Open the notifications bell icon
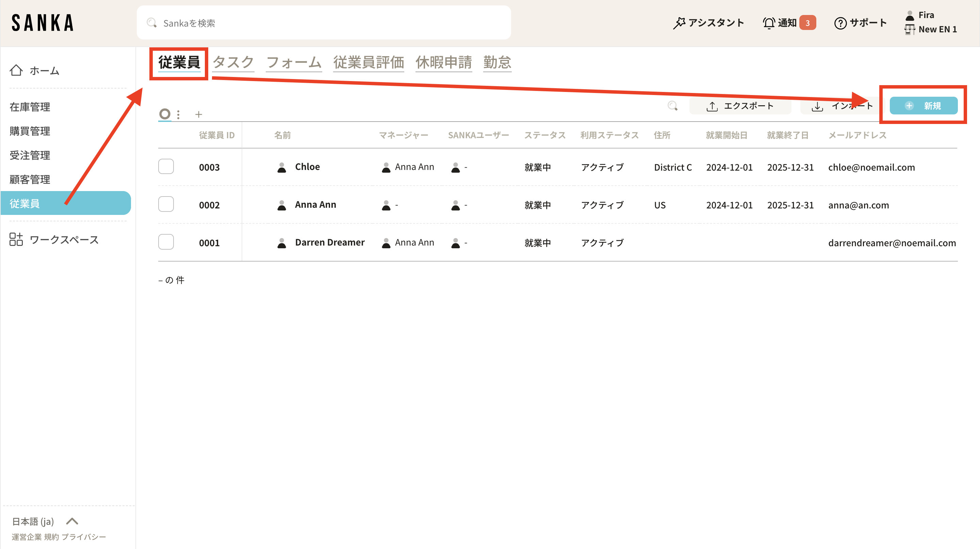 (768, 23)
